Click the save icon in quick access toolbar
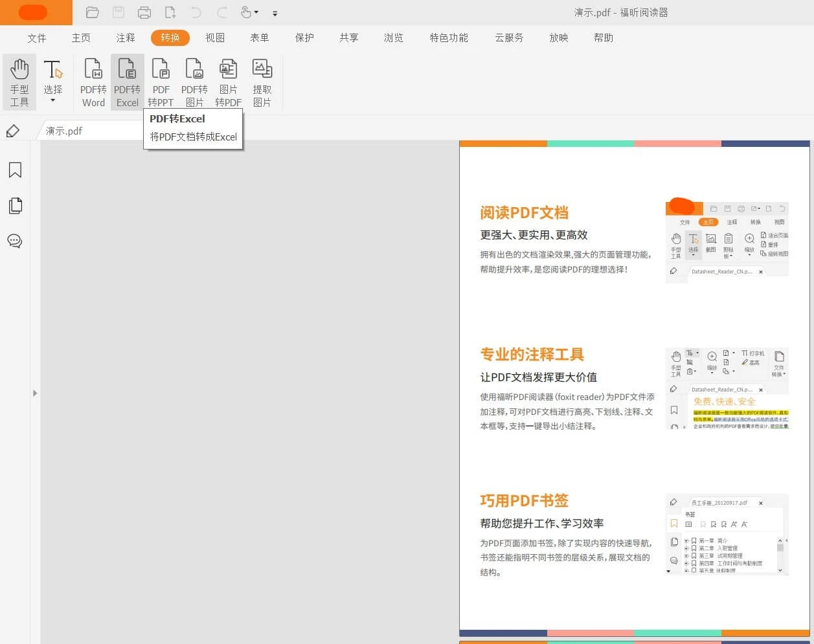The height and width of the screenshot is (644, 814). coord(118,12)
